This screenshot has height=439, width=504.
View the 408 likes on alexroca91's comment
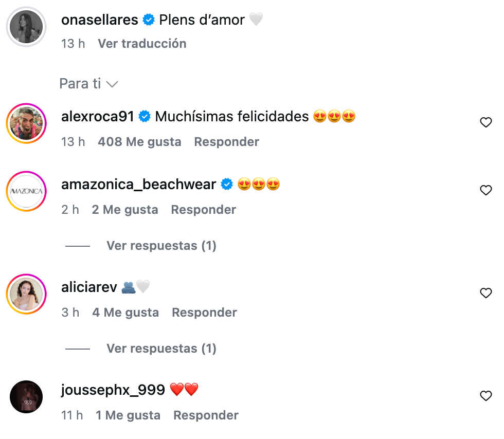[139, 142]
